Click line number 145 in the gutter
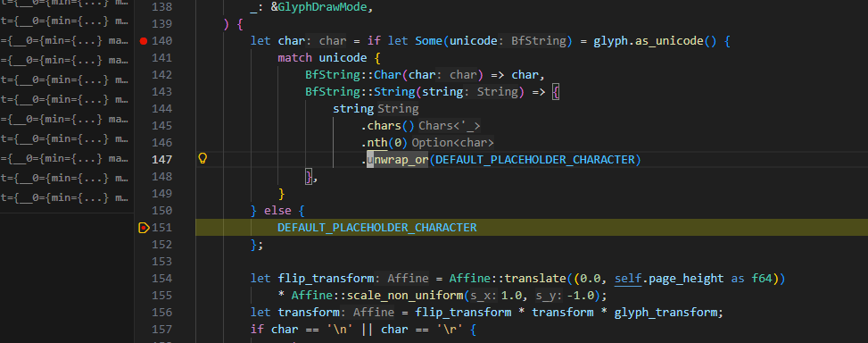868x343 pixels. 162,126
